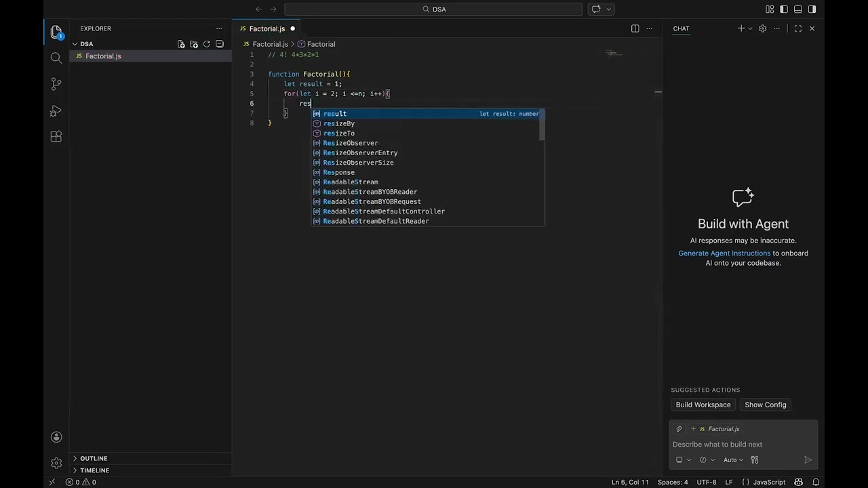This screenshot has height=488, width=868.
Task: Choose the result autocomplete suggestion
Action: coord(427,114)
